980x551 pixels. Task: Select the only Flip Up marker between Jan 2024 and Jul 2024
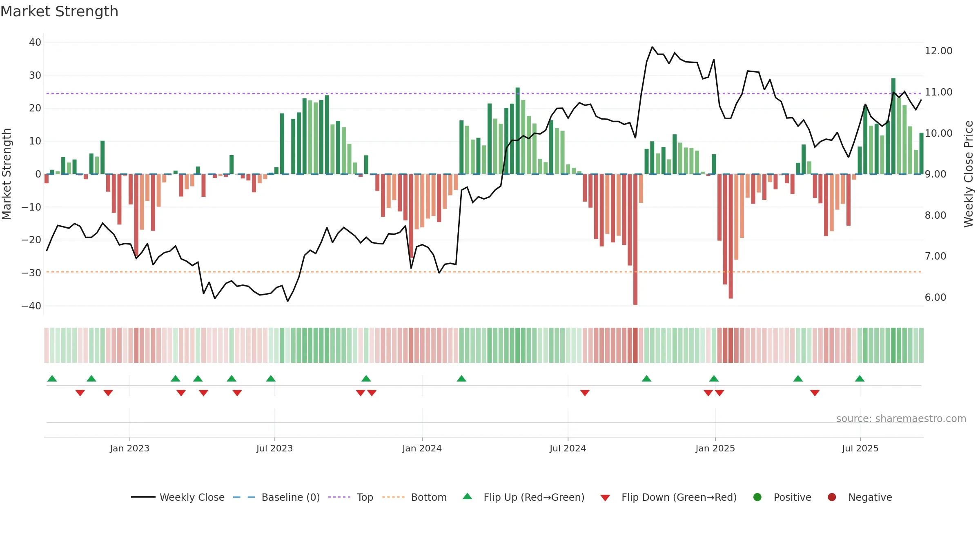click(x=461, y=378)
